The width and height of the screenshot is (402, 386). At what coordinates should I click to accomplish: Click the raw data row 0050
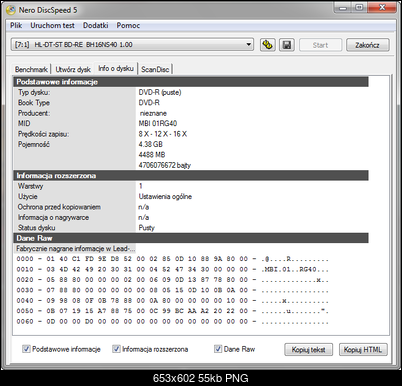pyautogui.click(x=172, y=311)
